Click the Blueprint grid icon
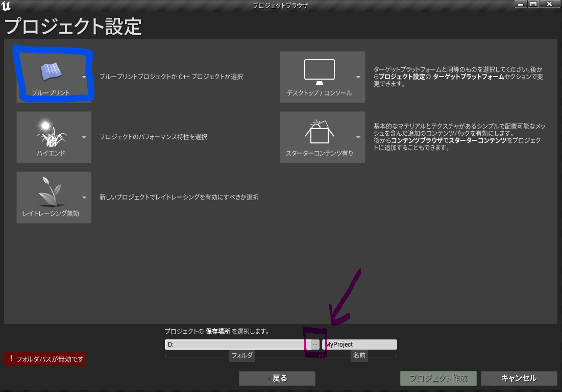The height and width of the screenshot is (392, 562). 51,71
